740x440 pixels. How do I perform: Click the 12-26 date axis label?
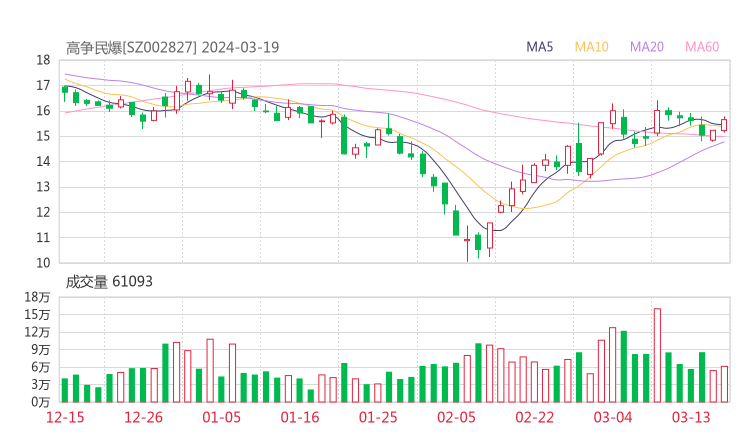(143, 417)
